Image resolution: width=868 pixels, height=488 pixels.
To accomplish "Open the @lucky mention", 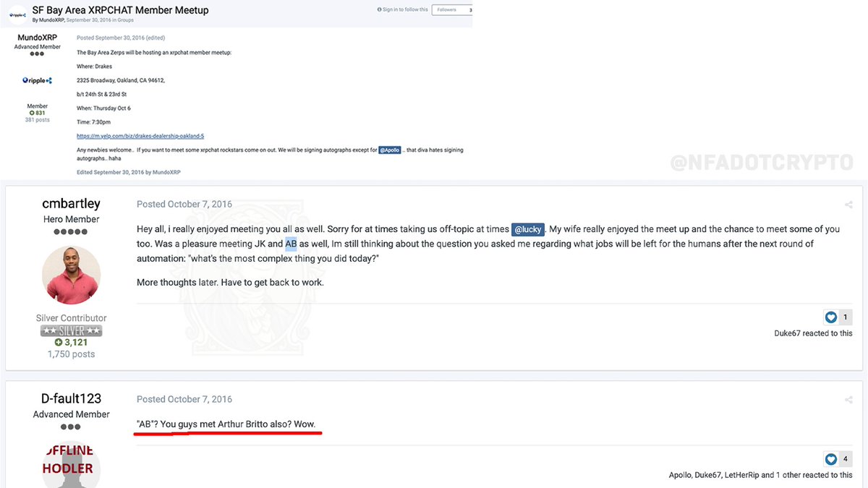I will pyautogui.click(x=528, y=229).
